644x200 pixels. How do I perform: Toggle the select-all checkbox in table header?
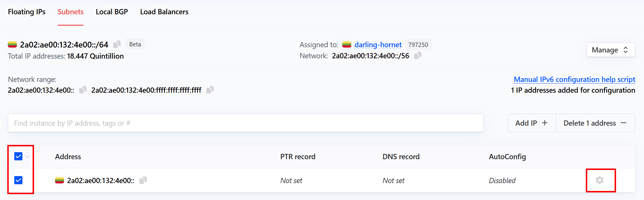(x=18, y=157)
